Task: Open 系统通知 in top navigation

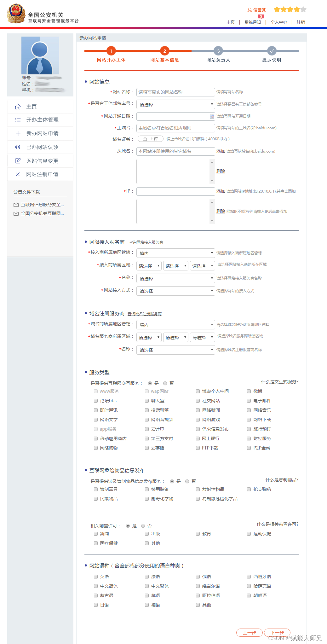Action: click(253, 22)
